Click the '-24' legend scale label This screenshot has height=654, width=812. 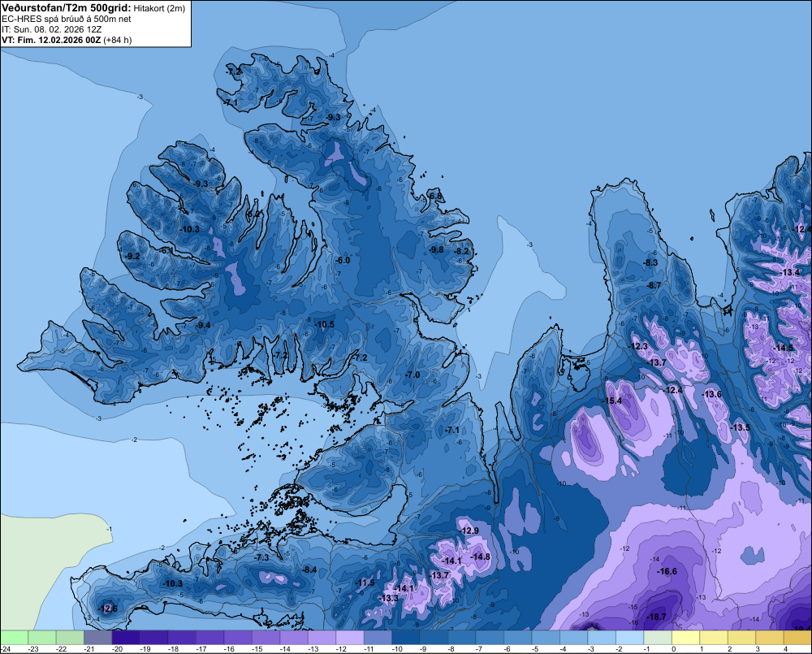click(x=6, y=649)
